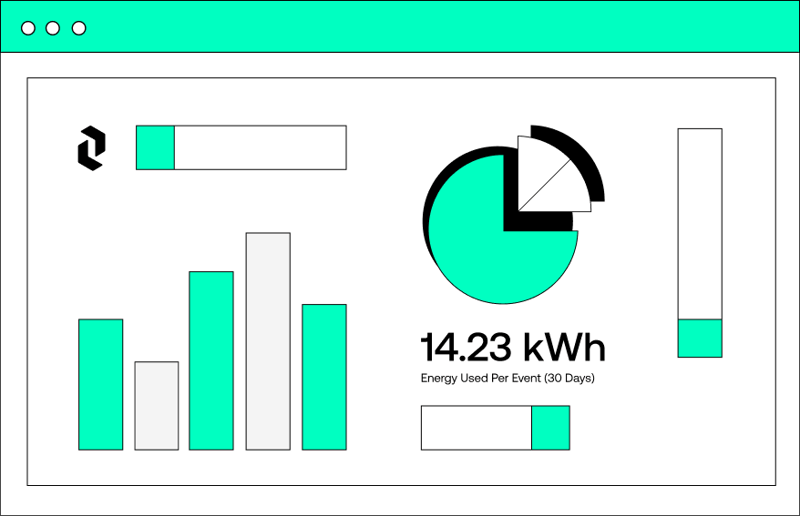The width and height of the screenshot is (800, 516).
Task: Click the empty part of the vertical bar
Action: coord(699,224)
